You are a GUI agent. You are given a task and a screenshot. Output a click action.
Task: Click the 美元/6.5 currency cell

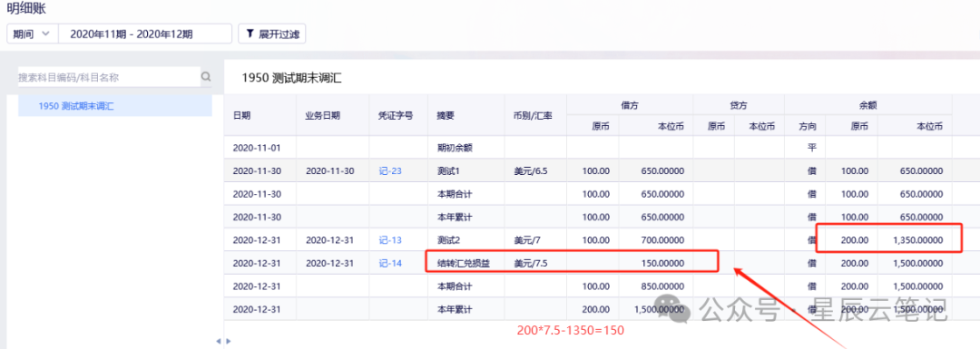(x=535, y=171)
